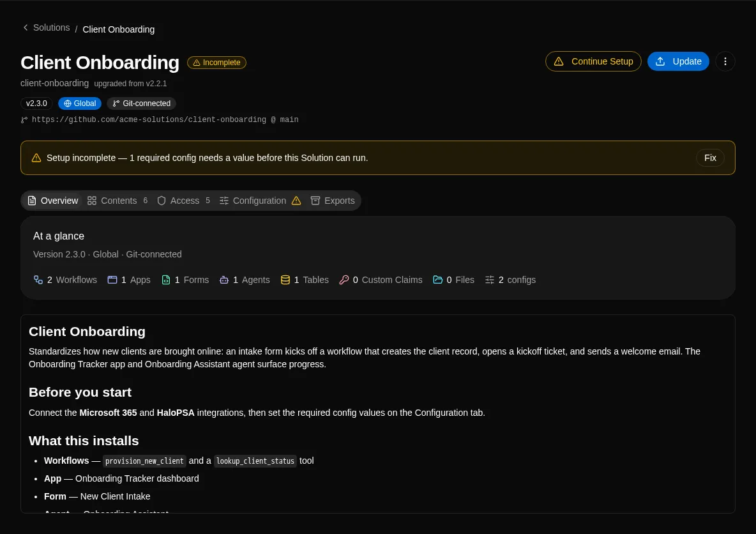Go back using the breadcrumb chevron arrow
Image resolution: width=756 pixels, height=534 pixels.
26,27
